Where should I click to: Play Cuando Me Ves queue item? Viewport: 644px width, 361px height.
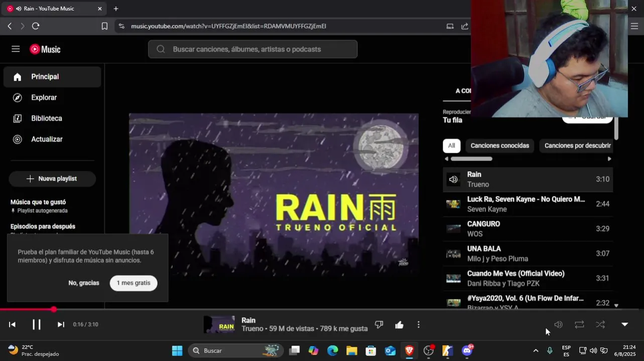528,278
